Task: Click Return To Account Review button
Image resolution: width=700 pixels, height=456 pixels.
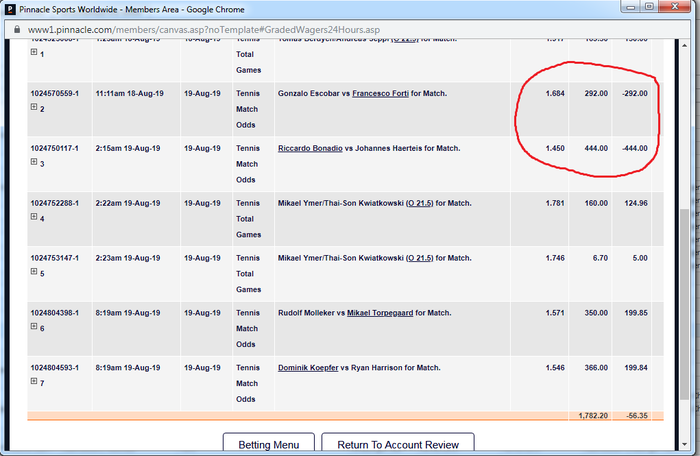Action: click(398, 444)
